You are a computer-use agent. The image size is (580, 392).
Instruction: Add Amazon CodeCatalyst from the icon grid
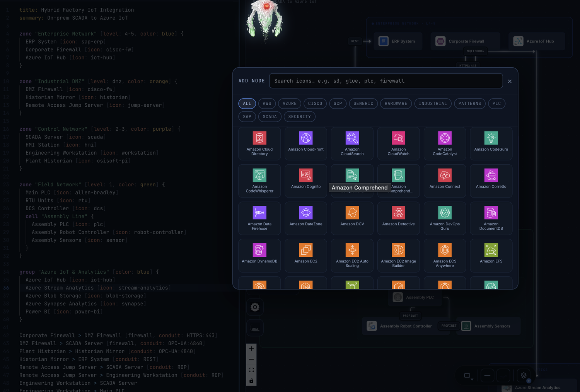(x=445, y=143)
